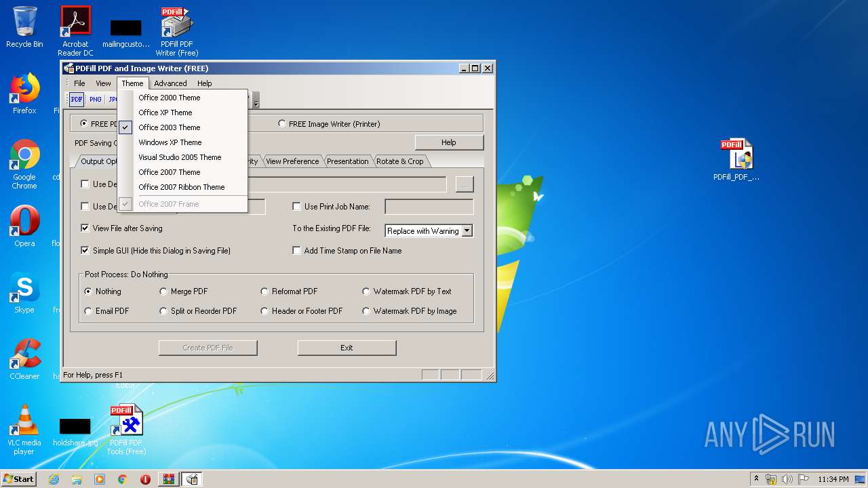Open the Start menu

[x=19, y=479]
